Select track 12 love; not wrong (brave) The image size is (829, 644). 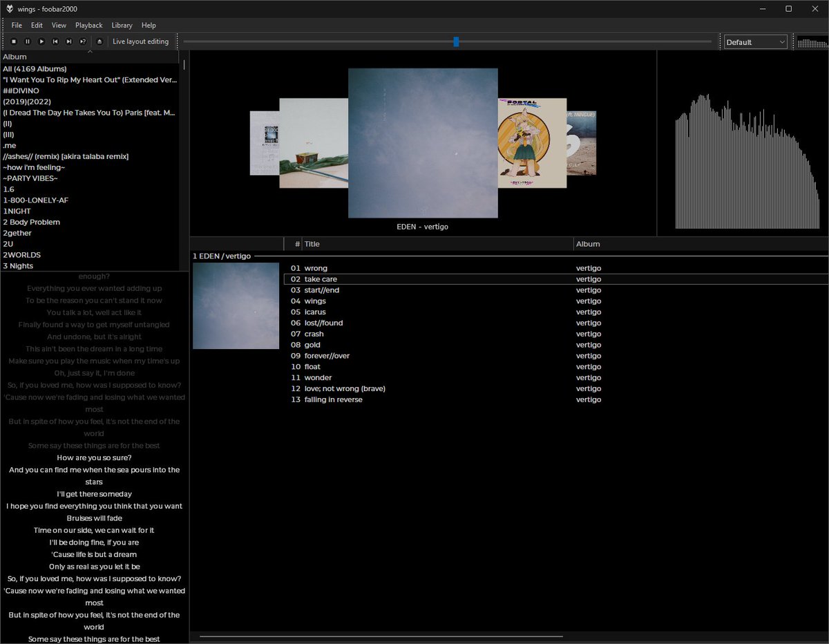click(556, 388)
